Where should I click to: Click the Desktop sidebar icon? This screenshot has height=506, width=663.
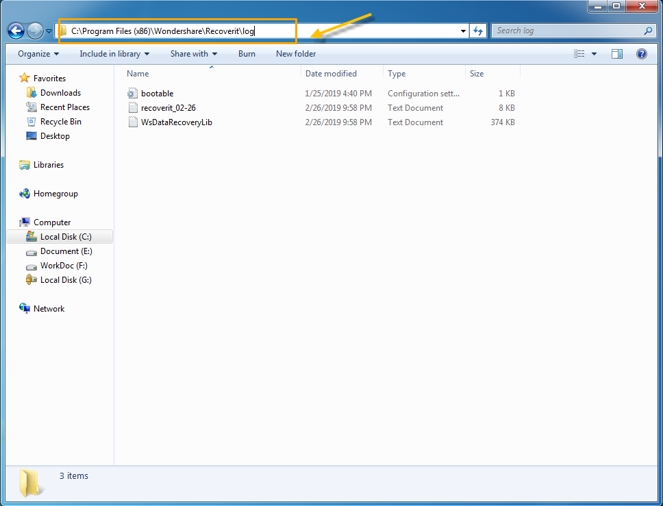[31, 136]
